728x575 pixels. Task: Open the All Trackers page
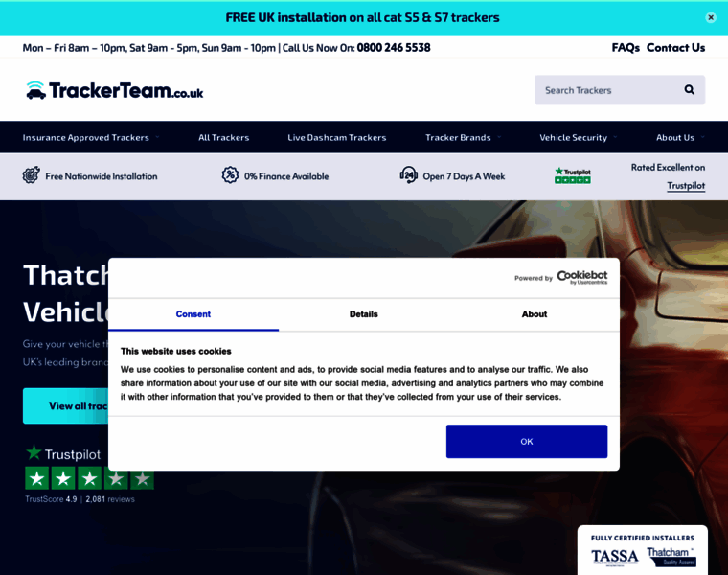click(x=224, y=137)
